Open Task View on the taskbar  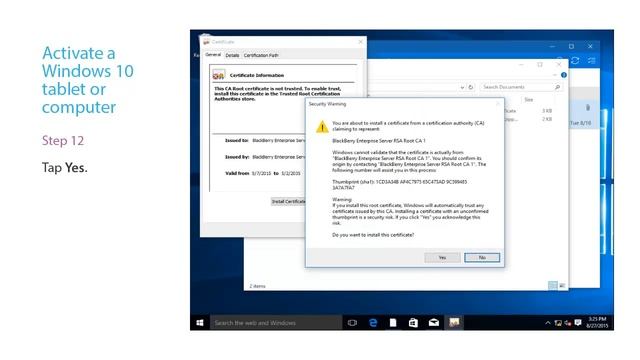tap(352, 323)
